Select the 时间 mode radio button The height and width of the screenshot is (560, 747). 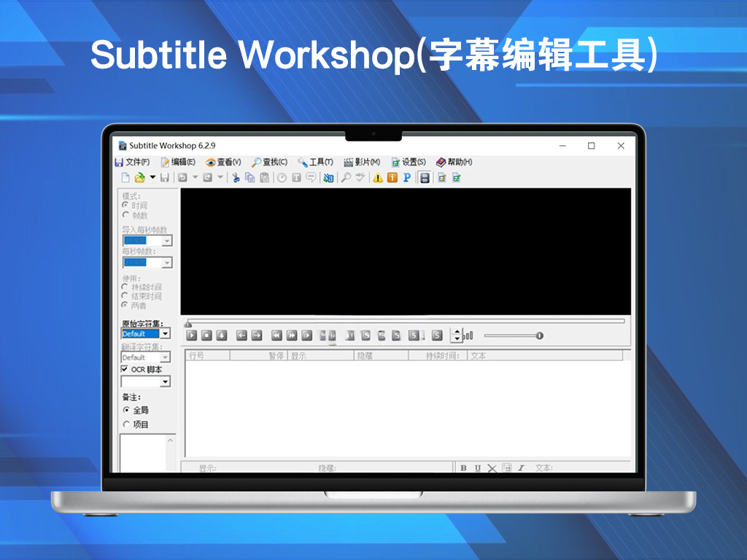click(125, 205)
